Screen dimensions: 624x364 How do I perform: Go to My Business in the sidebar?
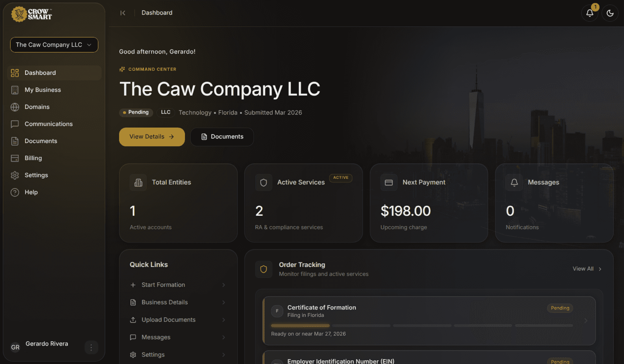tap(43, 90)
